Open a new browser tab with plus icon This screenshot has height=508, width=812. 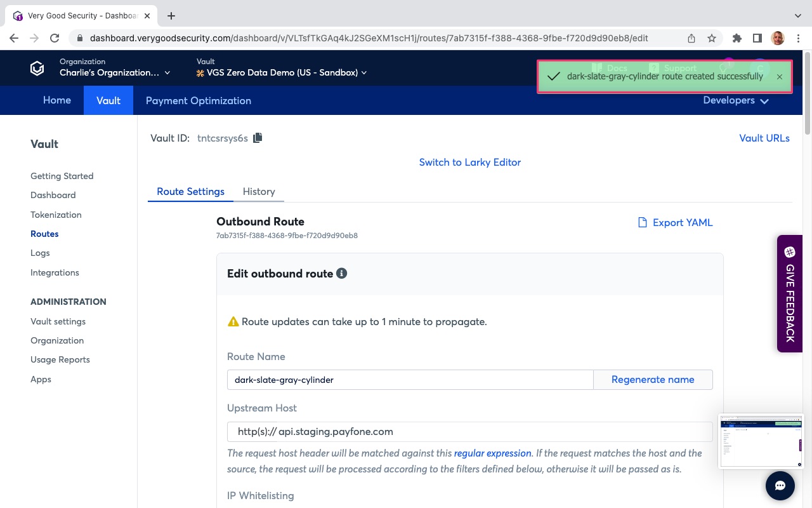(171, 16)
